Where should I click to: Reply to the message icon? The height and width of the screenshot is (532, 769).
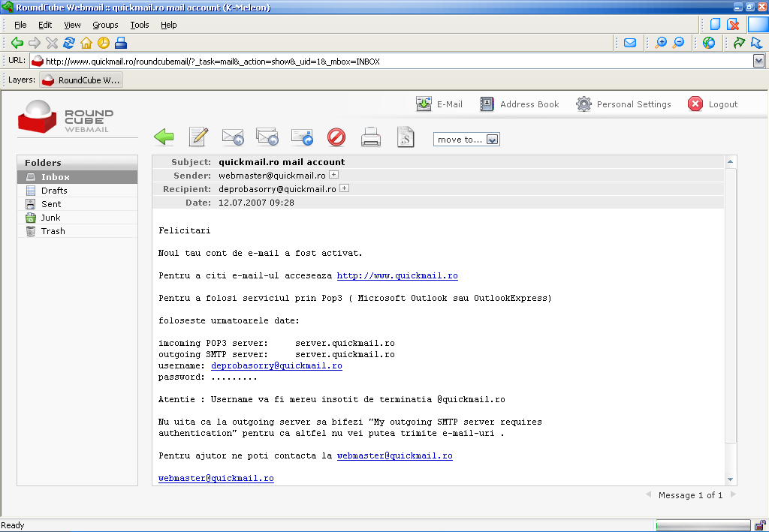[x=233, y=137]
